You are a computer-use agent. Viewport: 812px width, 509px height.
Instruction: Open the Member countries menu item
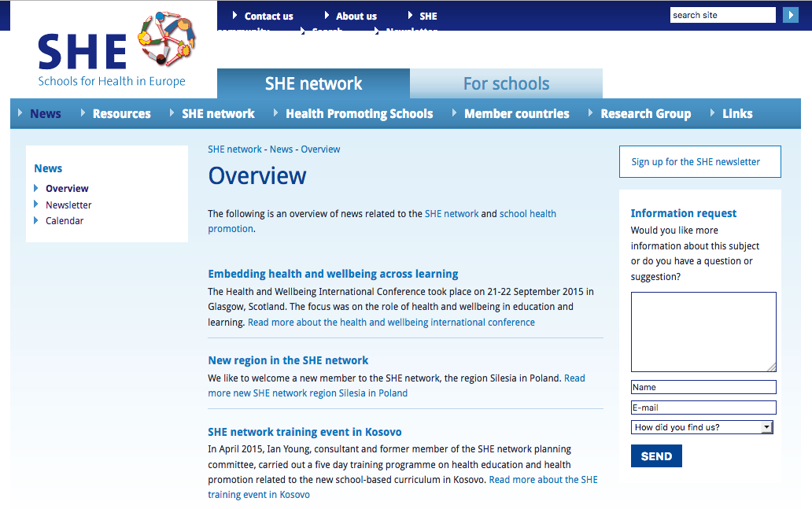[x=517, y=113]
